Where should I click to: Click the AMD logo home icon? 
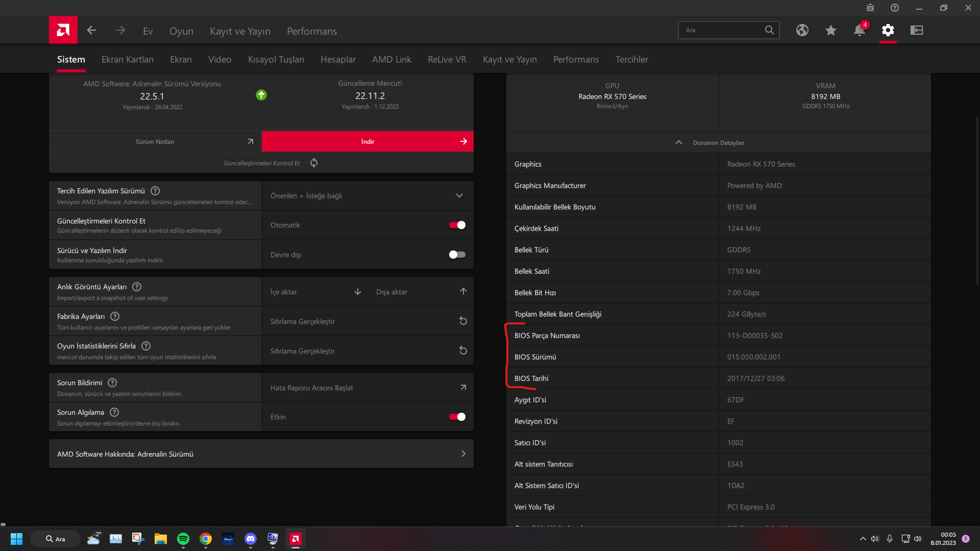(x=63, y=30)
